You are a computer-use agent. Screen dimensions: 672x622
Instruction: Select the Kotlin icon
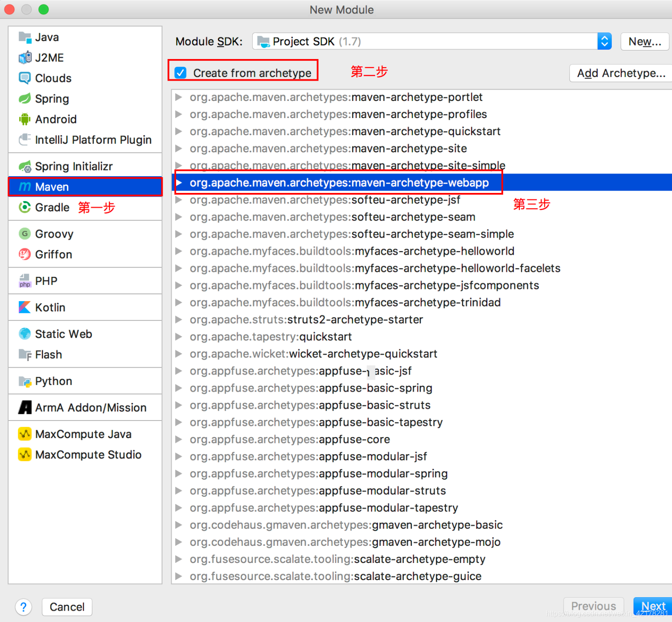[x=25, y=307]
